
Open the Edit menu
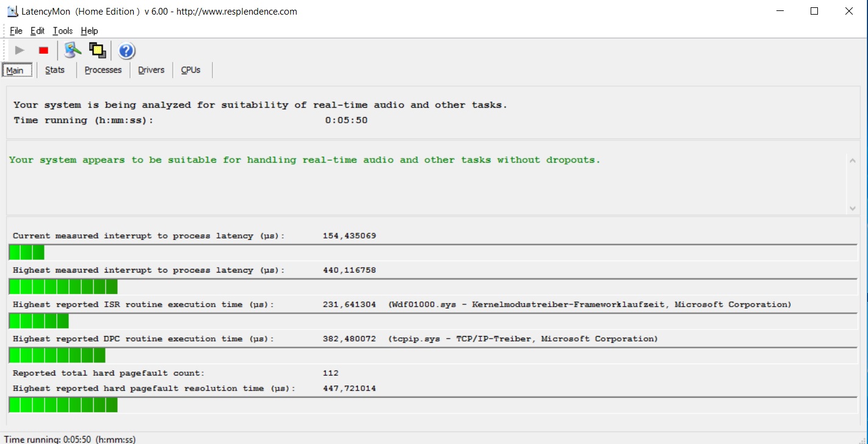pyautogui.click(x=37, y=31)
